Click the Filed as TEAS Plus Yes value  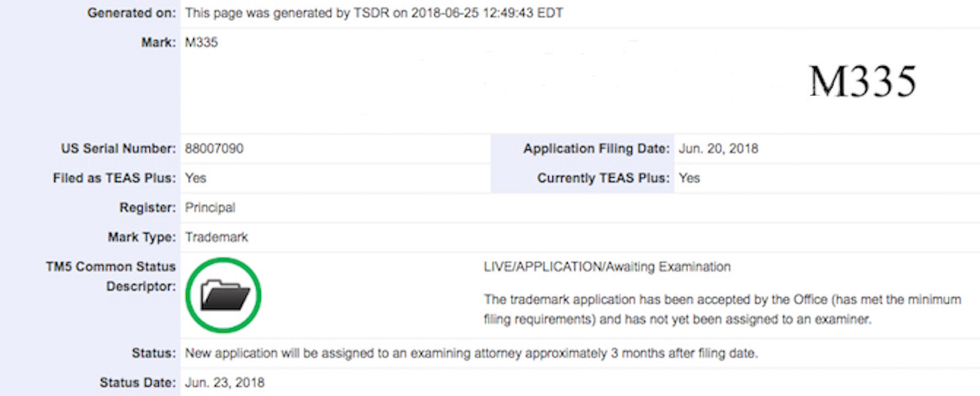(x=196, y=178)
